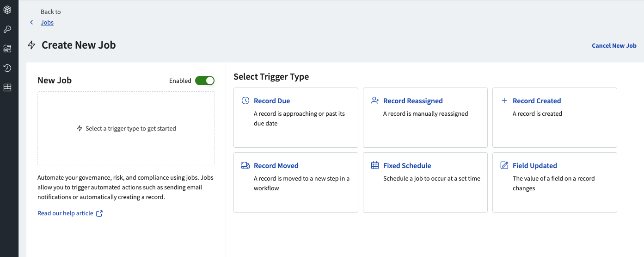Click the calendar icon on Fixed Schedule card
The height and width of the screenshot is (257, 644).
click(375, 166)
